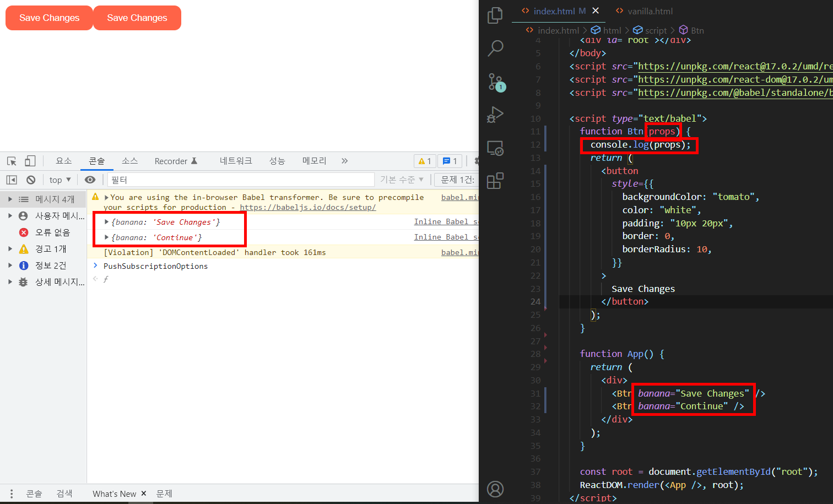The image size is (833, 504).
Task: Switch to 네트워크 Network tab
Action: pyautogui.click(x=236, y=161)
